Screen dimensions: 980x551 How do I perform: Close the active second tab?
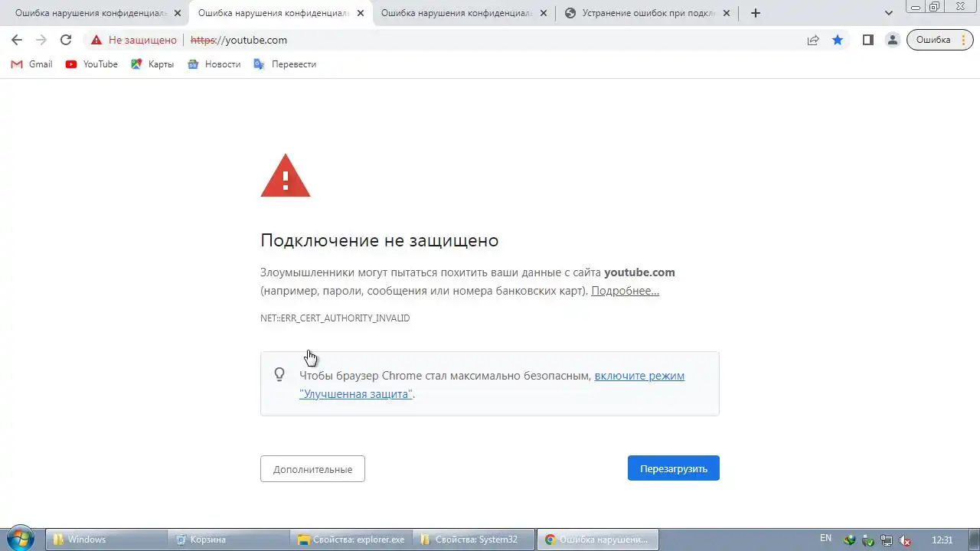[361, 13]
